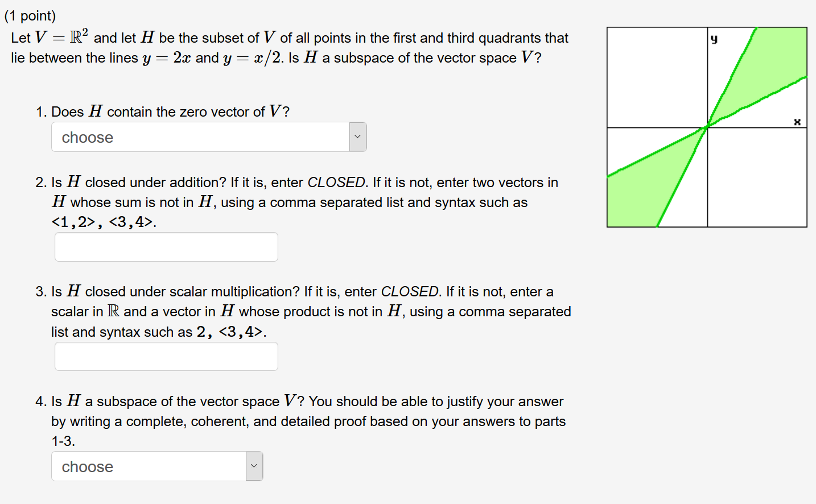This screenshot has height=504, width=816.
Task: Click the chevron on the question 4 selector
Action: [x=254, y=465]
